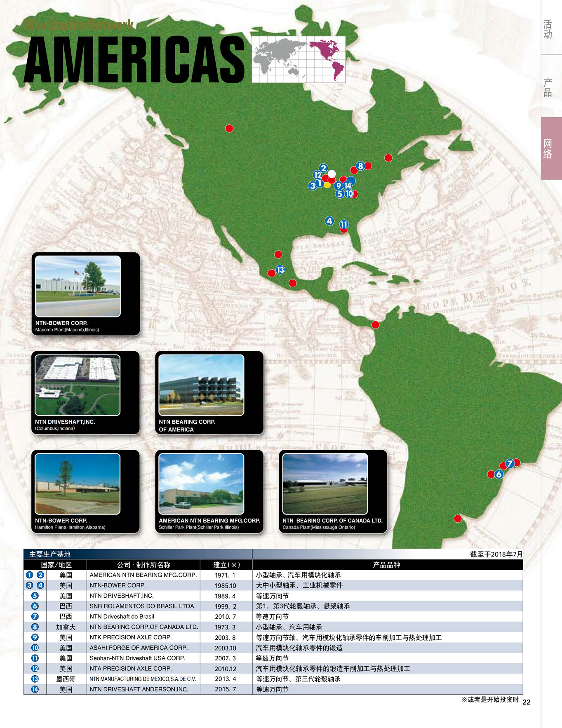Open the NTN-BOWER Hamilton Plant photo
The width and height of the screenshot is (562, 728).
(78, 484)
